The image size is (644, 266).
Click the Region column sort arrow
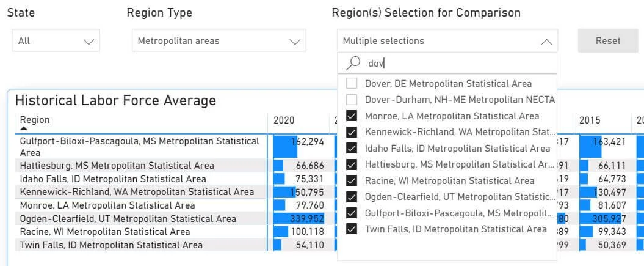coord(24,128)
